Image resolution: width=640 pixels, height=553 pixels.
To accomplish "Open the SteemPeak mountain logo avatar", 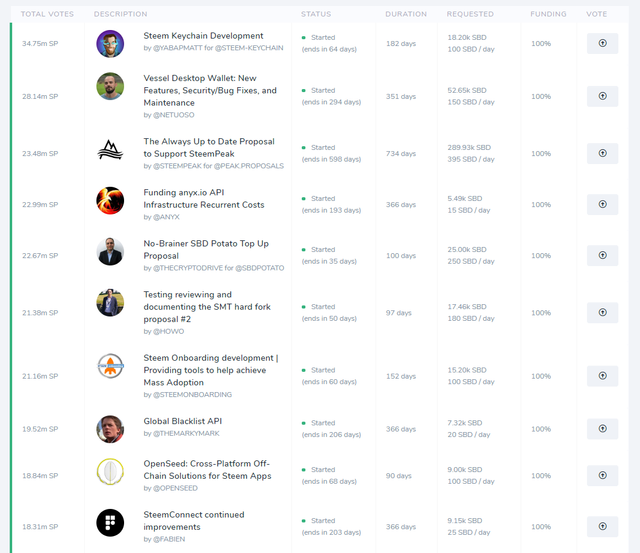I will click(110, 150).
